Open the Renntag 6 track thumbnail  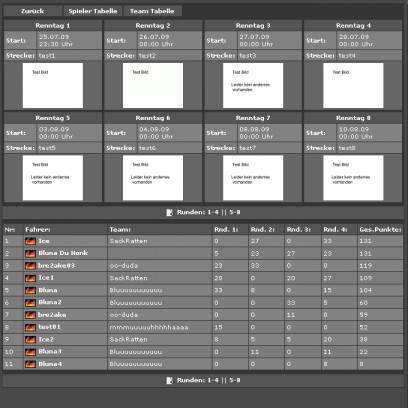[153, 178]
